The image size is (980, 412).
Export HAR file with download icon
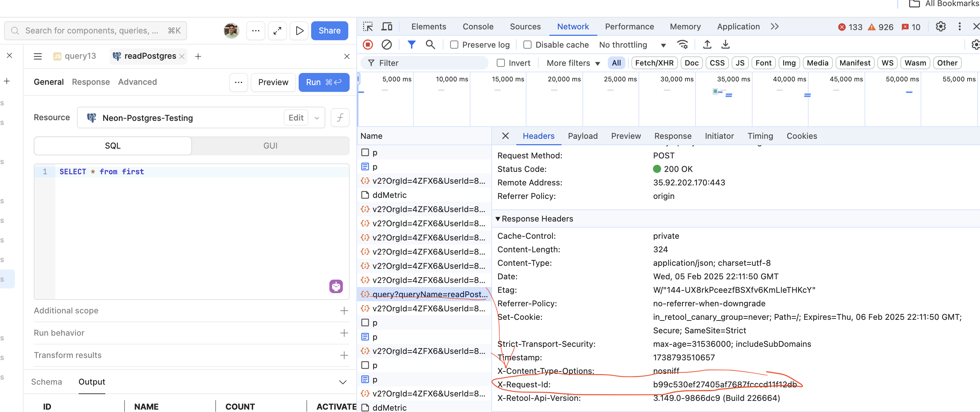point(726,45)
